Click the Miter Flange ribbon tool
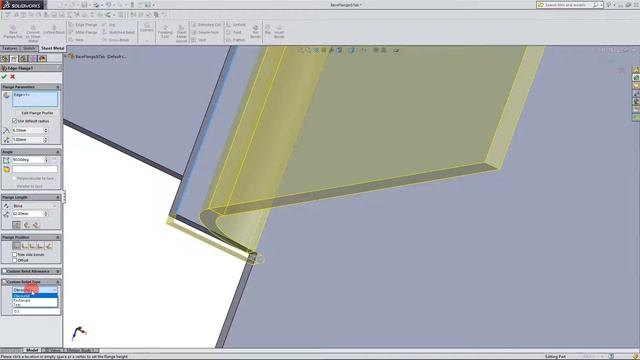 (x=83, y=32)
